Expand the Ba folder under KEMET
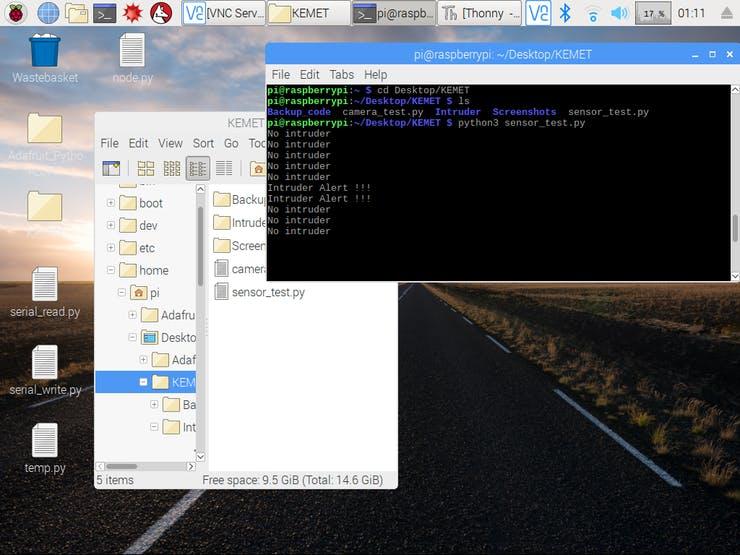The width and height of the screenshot is (740, 555). point(154,404)
